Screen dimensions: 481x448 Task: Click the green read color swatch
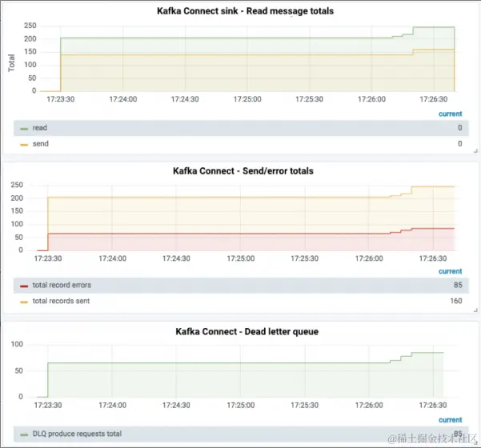click(x=24, y=129)
